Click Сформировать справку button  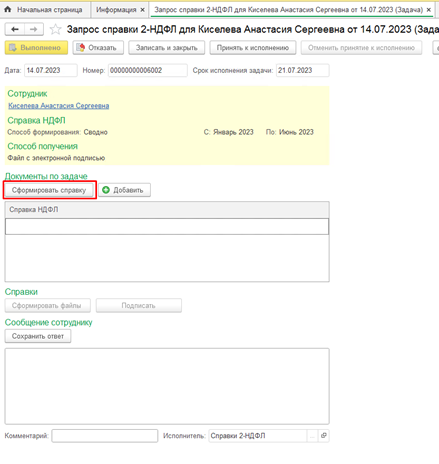coord(49,190)
